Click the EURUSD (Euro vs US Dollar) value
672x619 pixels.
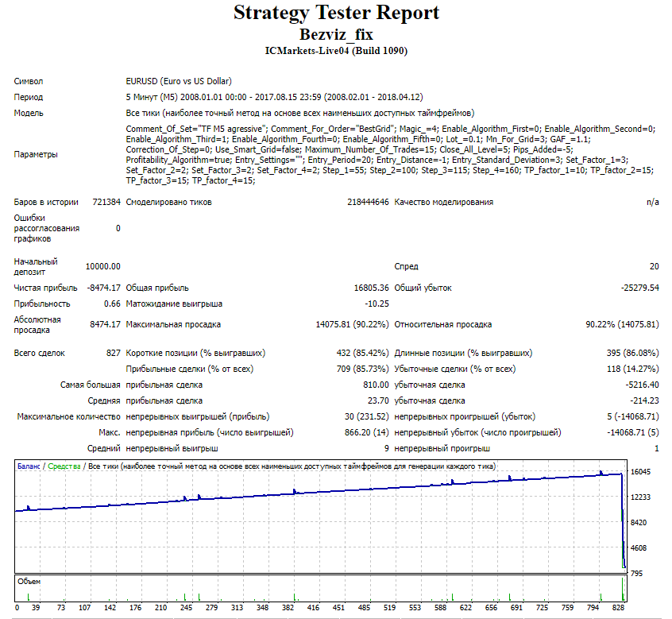[179, 81]
